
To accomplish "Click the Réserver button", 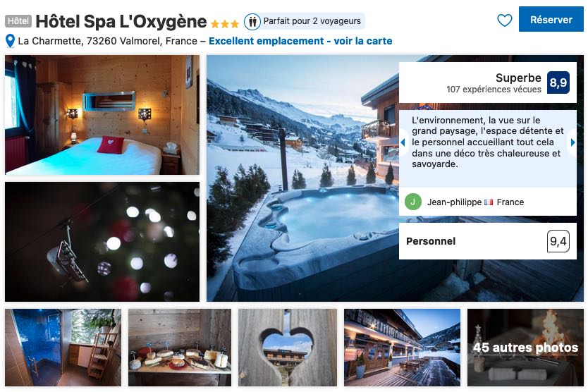I will tap(551, 19).
